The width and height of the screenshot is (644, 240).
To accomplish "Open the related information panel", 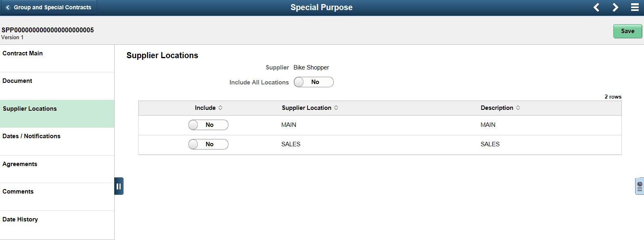I will [639, 186].
